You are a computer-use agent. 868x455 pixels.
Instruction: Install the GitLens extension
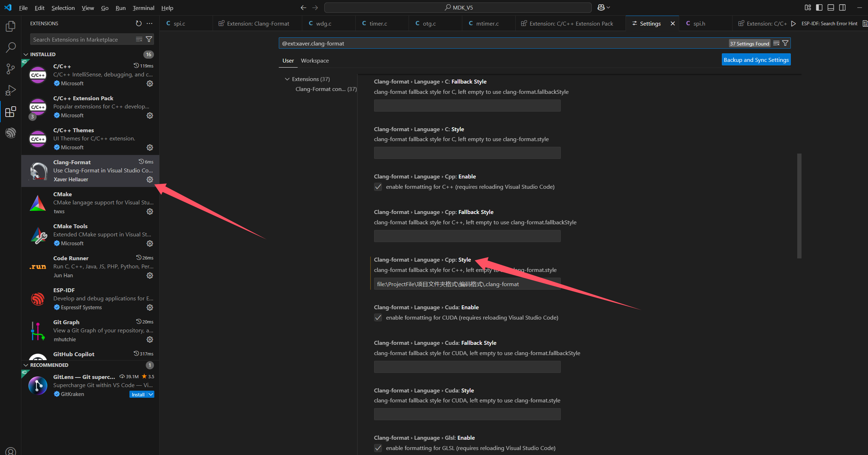(138, 394)
